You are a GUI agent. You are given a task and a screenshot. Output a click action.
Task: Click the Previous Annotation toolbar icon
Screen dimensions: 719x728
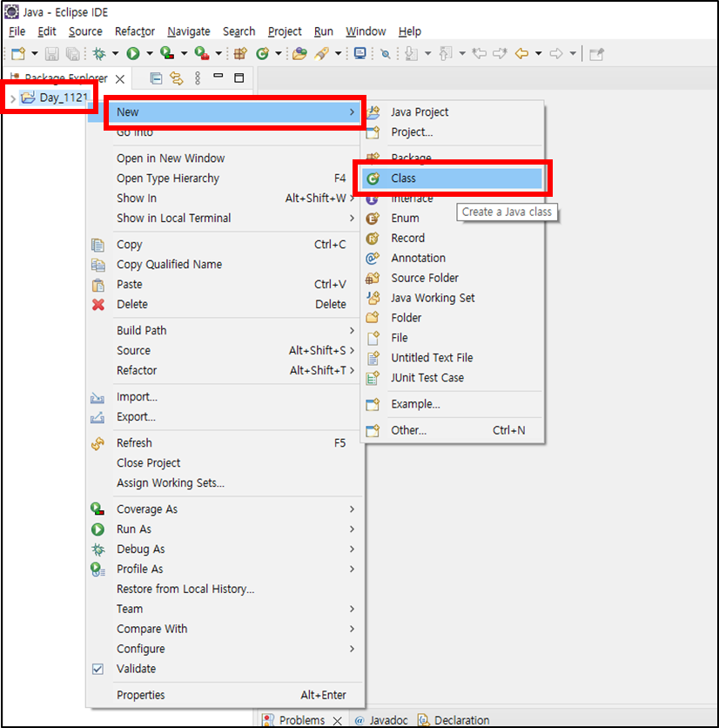[446, 54]
